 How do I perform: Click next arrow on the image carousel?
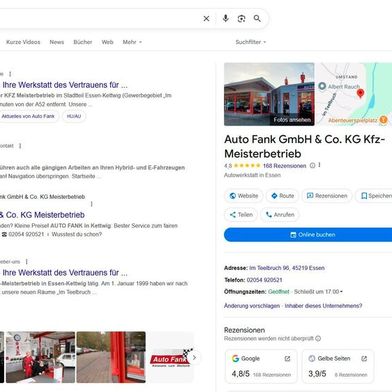[x=194, y=358]
